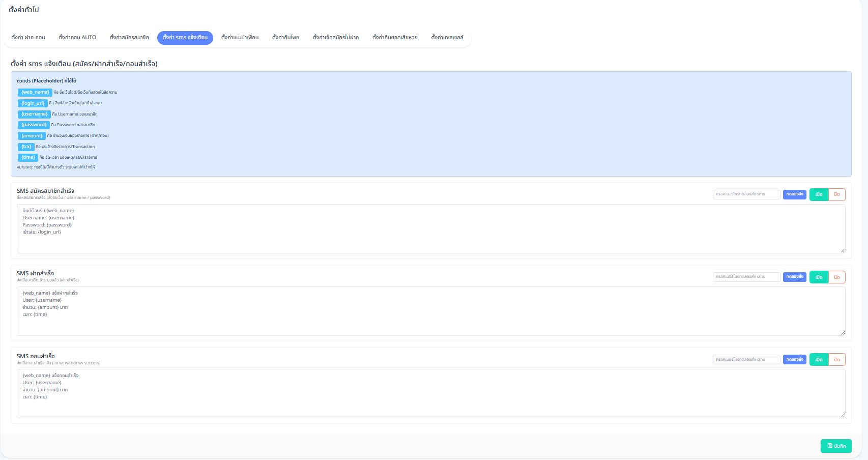
Task: Click the save icon on the บันทึก button
Action: click(x=830, y=446)
